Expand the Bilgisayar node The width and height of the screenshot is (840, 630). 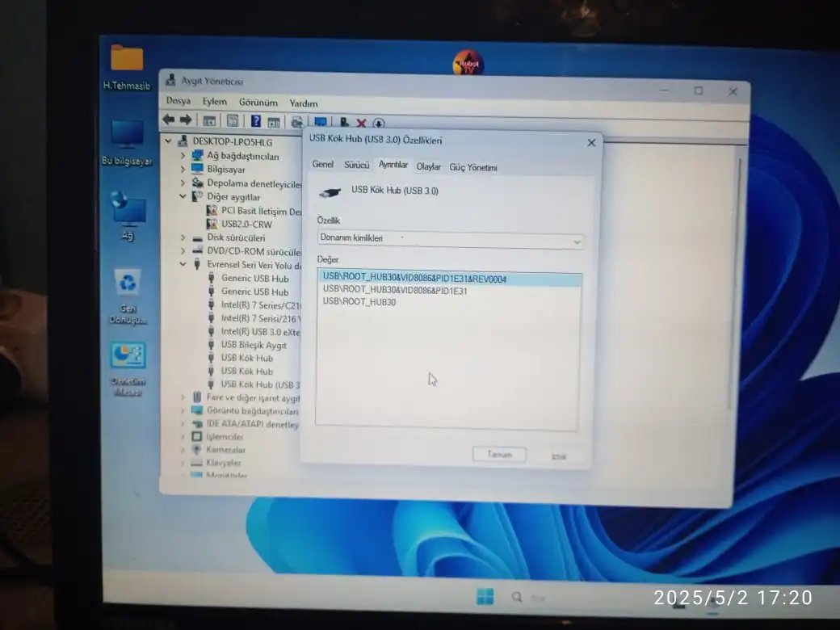[x=183, y=169]
